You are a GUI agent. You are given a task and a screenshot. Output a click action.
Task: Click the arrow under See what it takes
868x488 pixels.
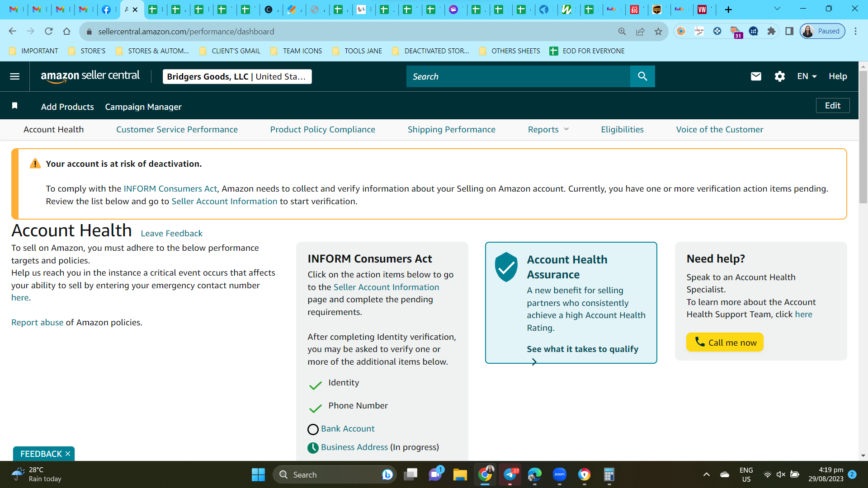[x=534, y=362]
